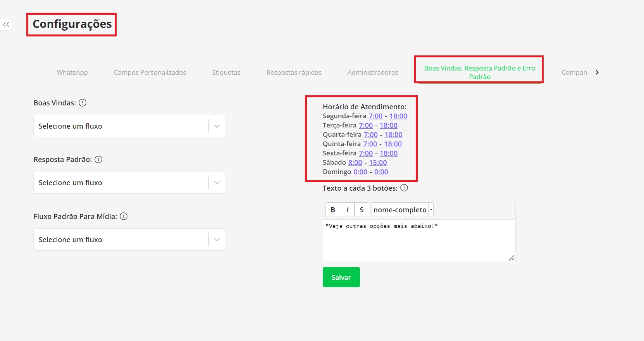
Task: Open the Campos Personalizados tab
Action: [150, 72]
